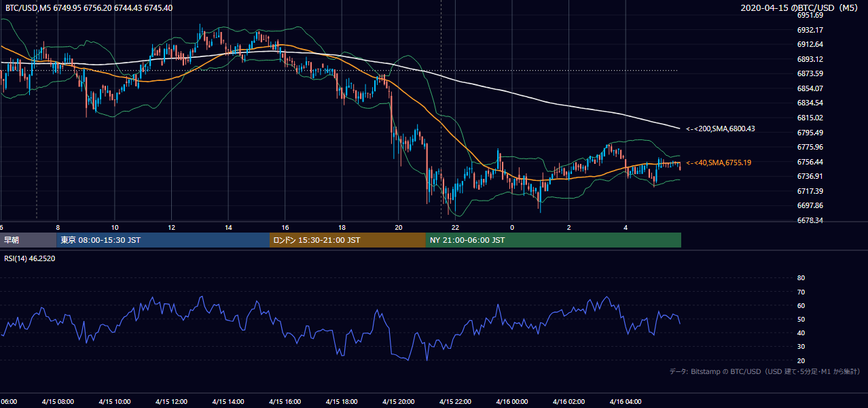Click RSI scale level 40
The width and height of the screenshot is (868, 408).
click(801, 333)
